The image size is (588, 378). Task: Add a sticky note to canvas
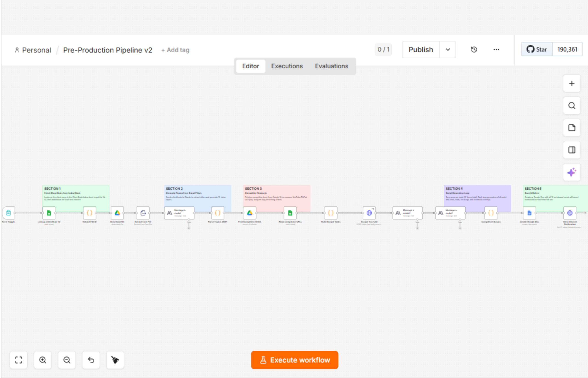point(572,128)
